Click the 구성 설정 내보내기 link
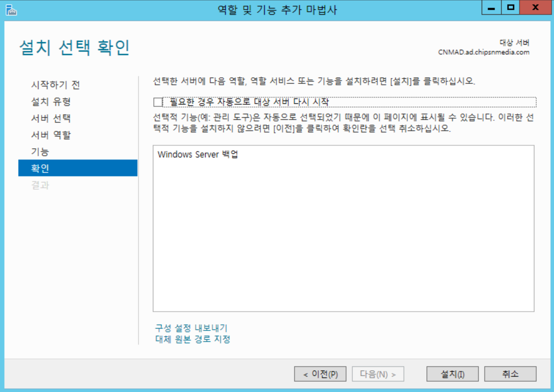This screenshot has height=392, width=554. (191, 328)
